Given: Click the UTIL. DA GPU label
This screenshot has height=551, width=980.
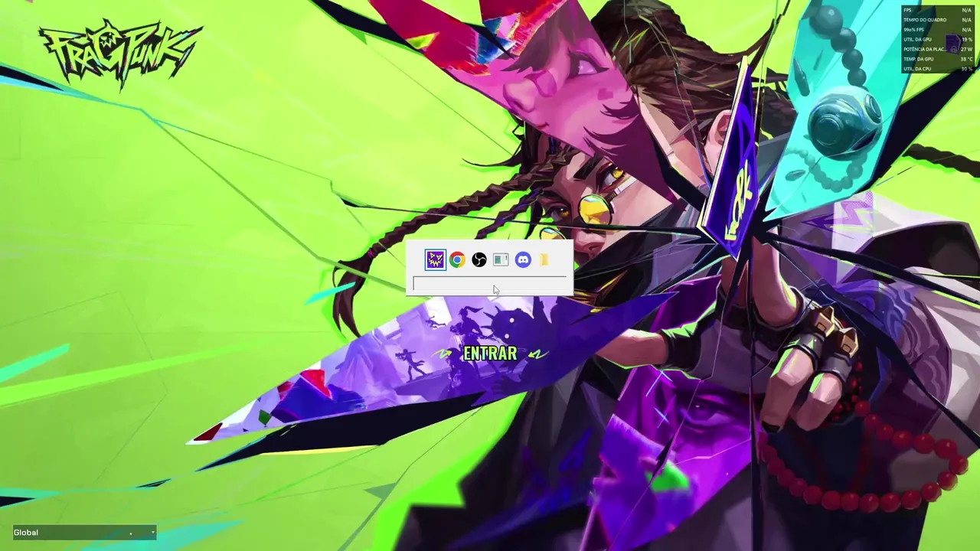Looking at the screenshot, I should click(917, 40).
